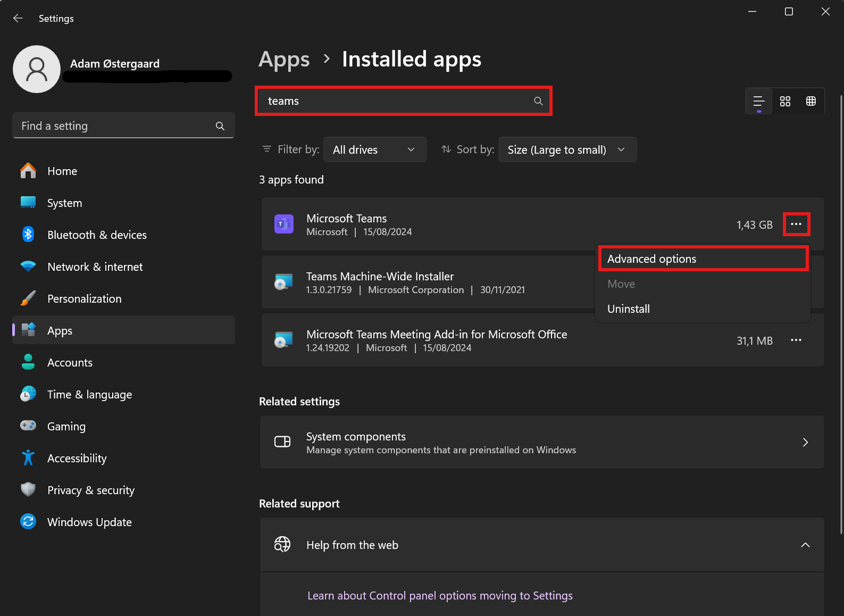Click the Apps breadcrumb heading
844x616 pixels.
(284, 60)
